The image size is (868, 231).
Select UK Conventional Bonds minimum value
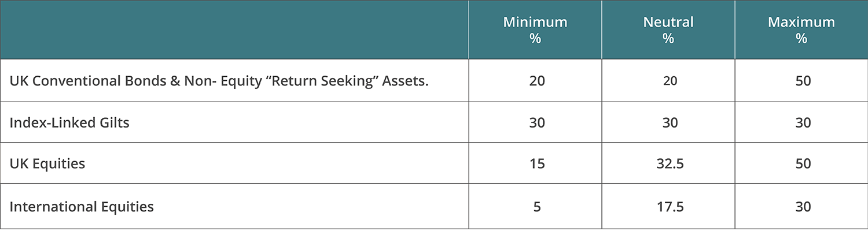pos(537,80)
